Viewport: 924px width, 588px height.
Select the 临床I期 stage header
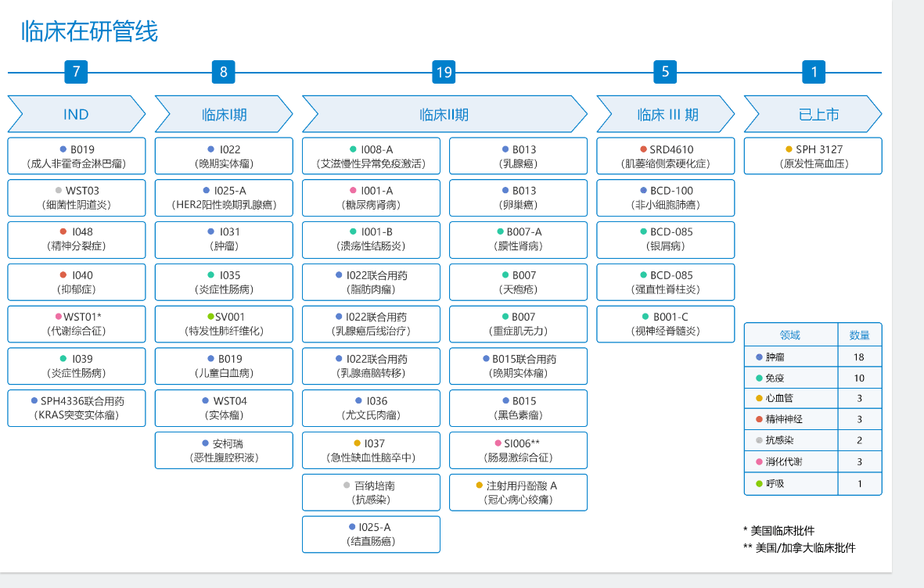click(224, 114)
